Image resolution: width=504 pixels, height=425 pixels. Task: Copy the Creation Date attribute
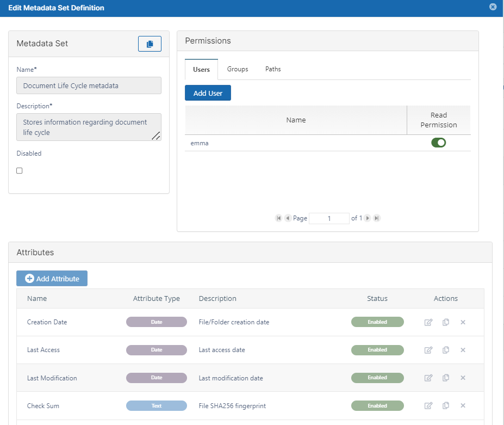click(x=446, y=322)
